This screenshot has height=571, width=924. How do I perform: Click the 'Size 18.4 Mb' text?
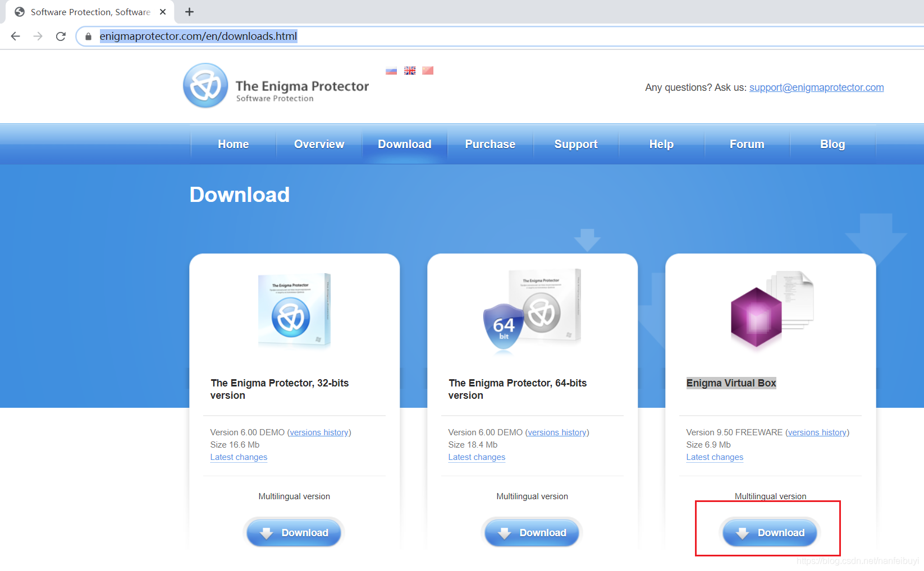tap(473, 445)
